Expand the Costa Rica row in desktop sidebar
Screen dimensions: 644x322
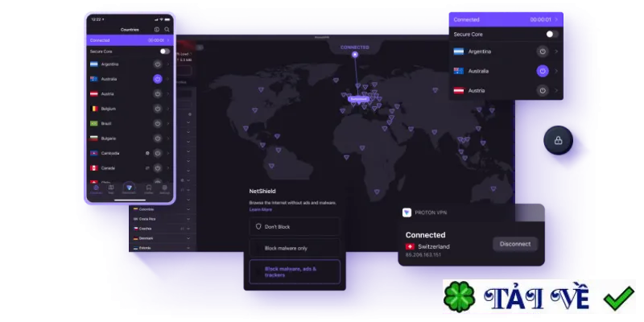(188, 219)
